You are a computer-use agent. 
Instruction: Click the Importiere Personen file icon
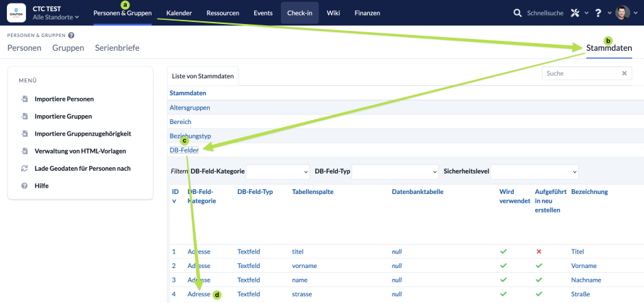[x=24, y=99]
